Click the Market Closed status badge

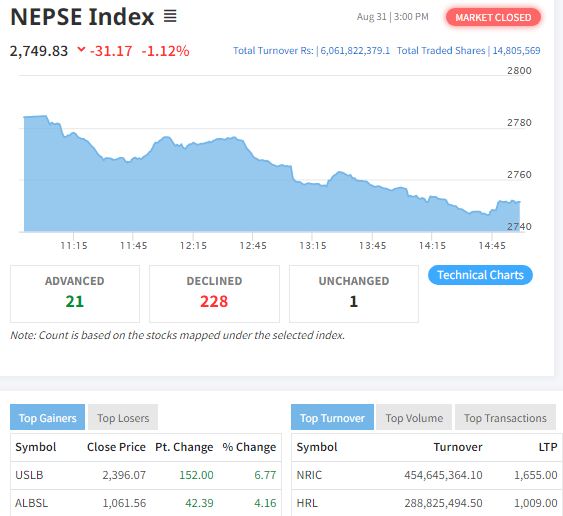tap(493, 17)
